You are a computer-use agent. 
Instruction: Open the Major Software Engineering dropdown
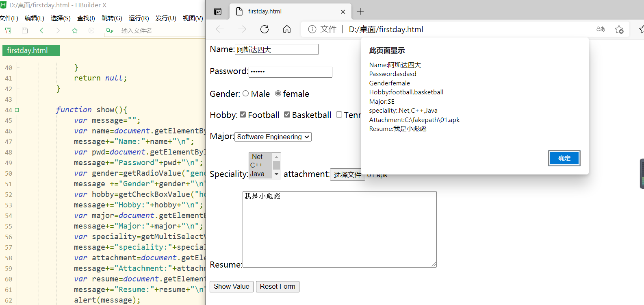click(x=273, y=137)
